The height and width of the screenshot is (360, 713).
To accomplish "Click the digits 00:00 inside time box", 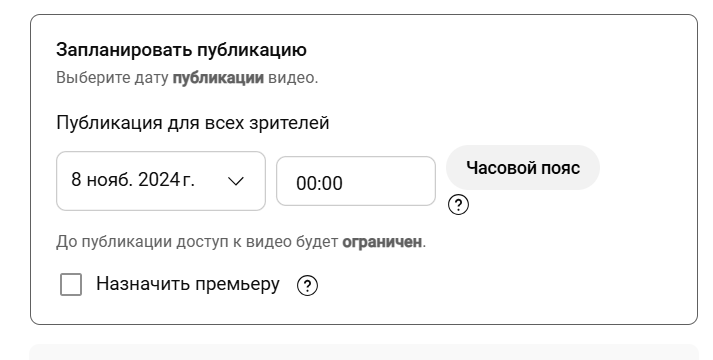I will click(319, 184).
